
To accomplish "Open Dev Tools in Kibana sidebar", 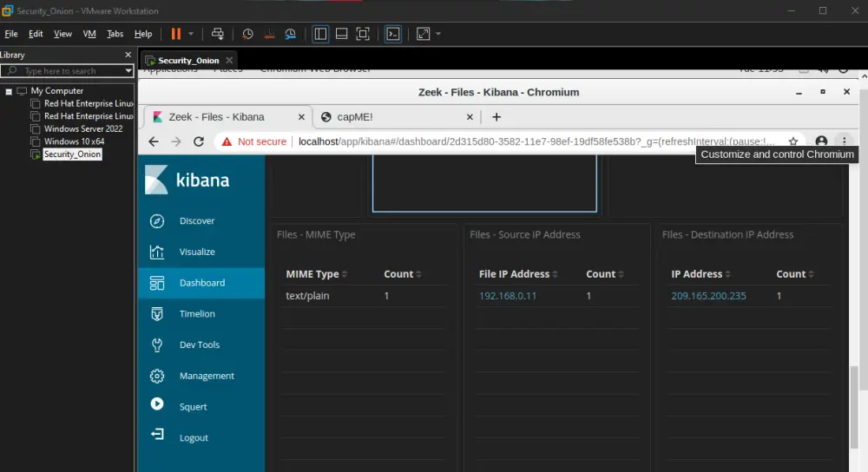I will click(x=200, y=344).
